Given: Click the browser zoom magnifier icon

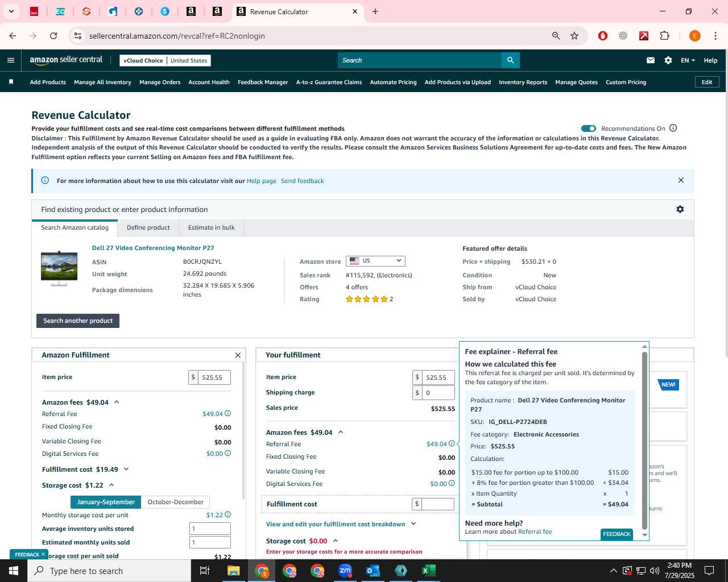Looking at the screenshot, I should (x=556, y=36).
